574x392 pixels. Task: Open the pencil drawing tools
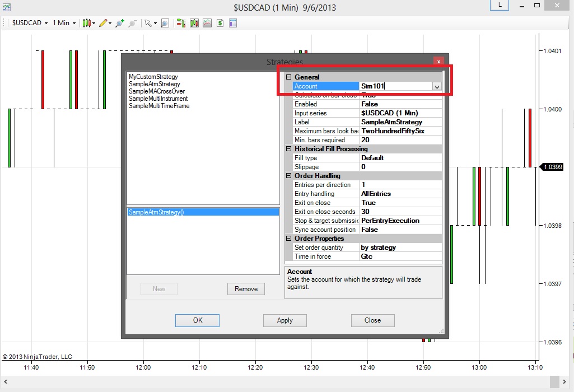point(103,23)
